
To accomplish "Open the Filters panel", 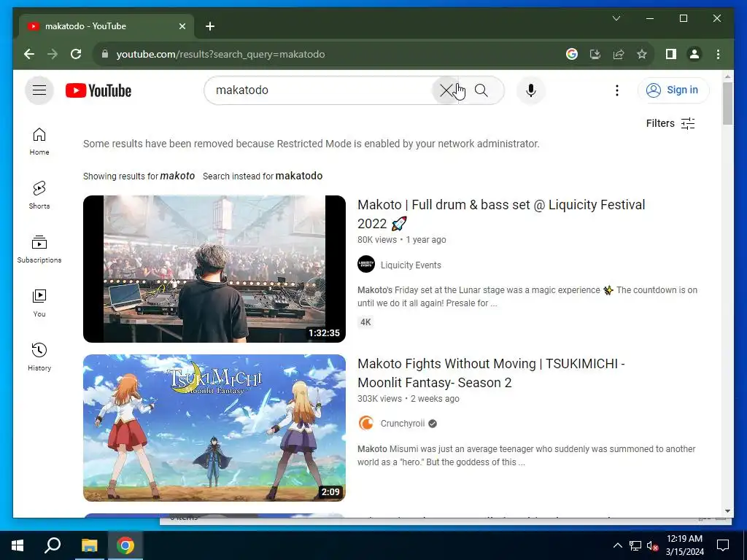I will pyautogui.click(x=670, y=123).
